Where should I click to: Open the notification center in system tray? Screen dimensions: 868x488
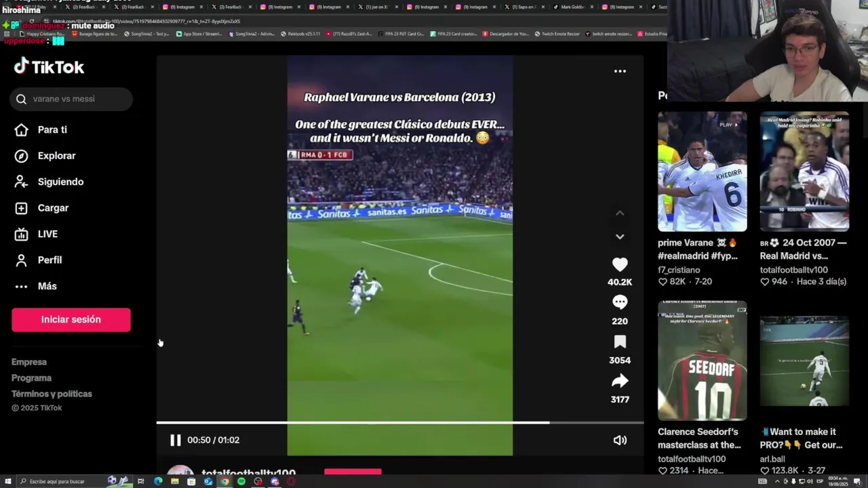(x=857, y=481)
